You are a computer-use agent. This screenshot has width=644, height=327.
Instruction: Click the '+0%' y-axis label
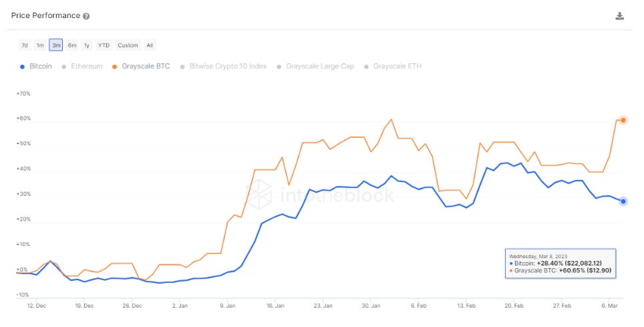(x=22, y=269)
